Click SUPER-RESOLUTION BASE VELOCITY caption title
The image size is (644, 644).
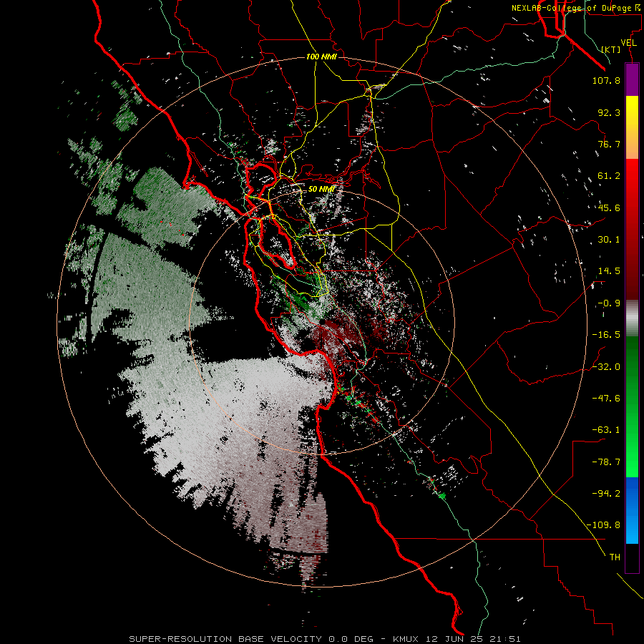coord(225,639)
